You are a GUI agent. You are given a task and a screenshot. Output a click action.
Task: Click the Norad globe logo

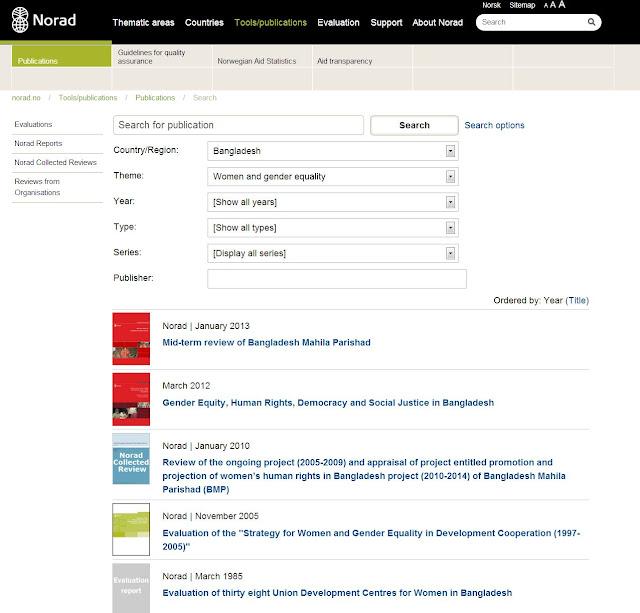[x=20, y=20]
